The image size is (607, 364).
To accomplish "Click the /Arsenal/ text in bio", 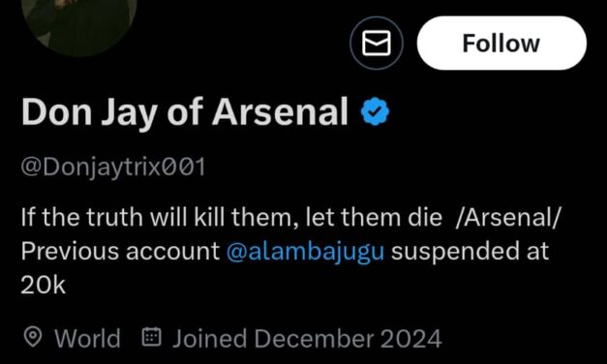I will [x=508, y=217].
